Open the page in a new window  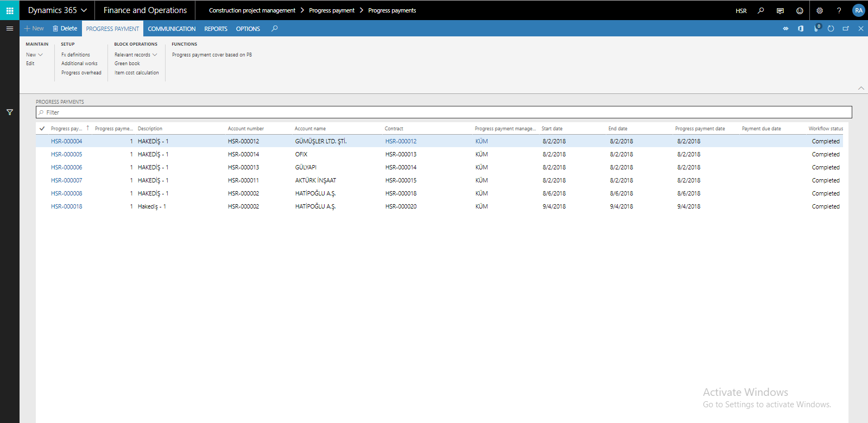click(846, 29)
